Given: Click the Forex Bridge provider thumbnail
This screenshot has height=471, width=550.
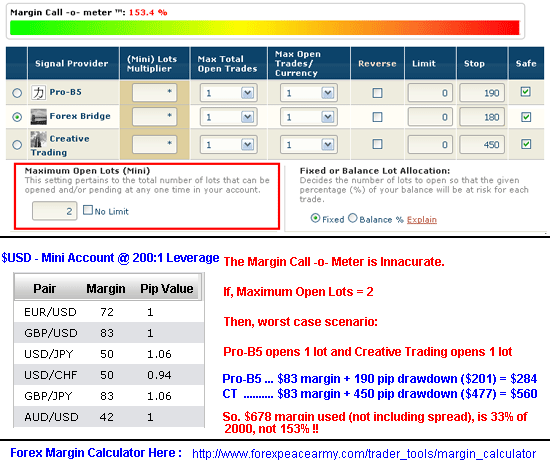Looking at the screenshot, I should pyautogui.click(x=38, y=116).
